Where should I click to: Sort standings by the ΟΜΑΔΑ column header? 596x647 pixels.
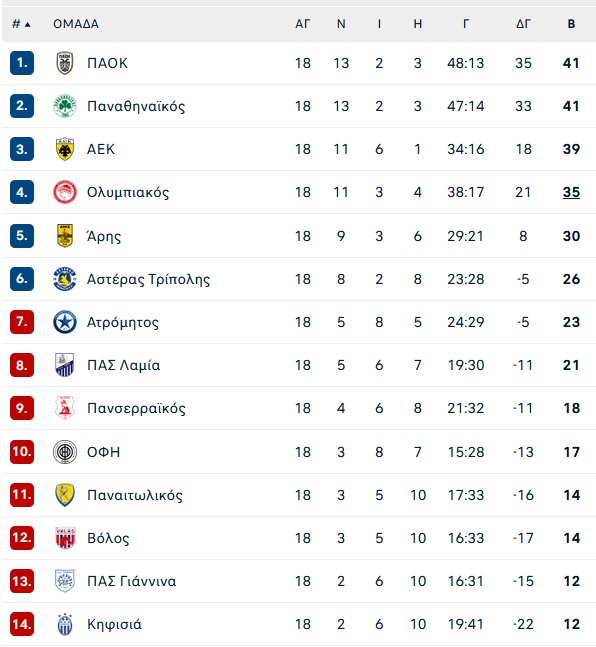(x=76, y=24)
